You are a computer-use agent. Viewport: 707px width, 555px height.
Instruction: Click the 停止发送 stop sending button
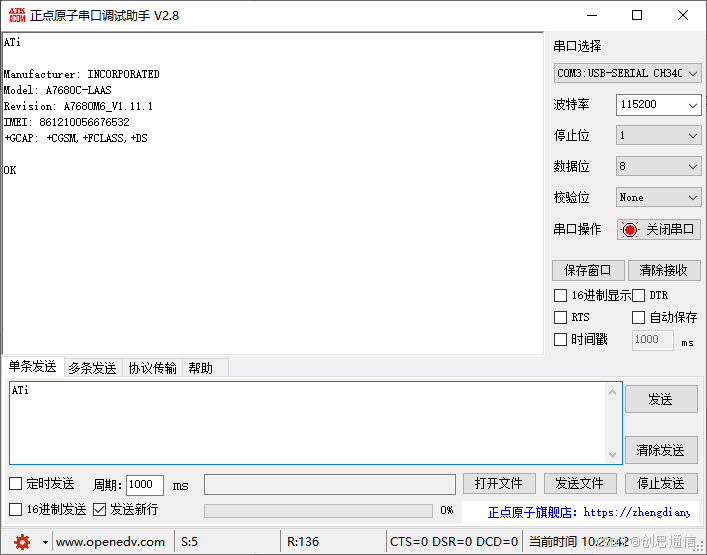pyautogui.click(x=661, y=484)
